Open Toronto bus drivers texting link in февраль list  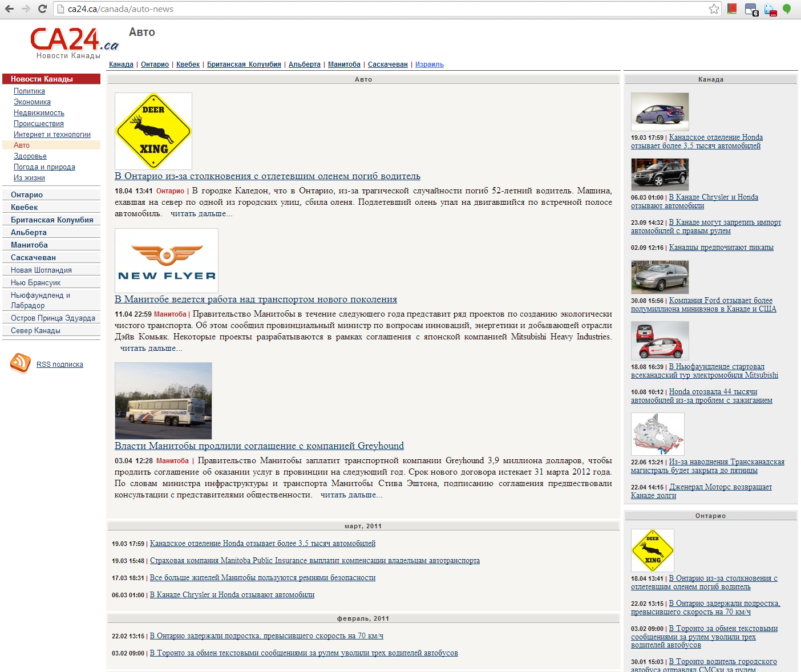coord(304,653)
